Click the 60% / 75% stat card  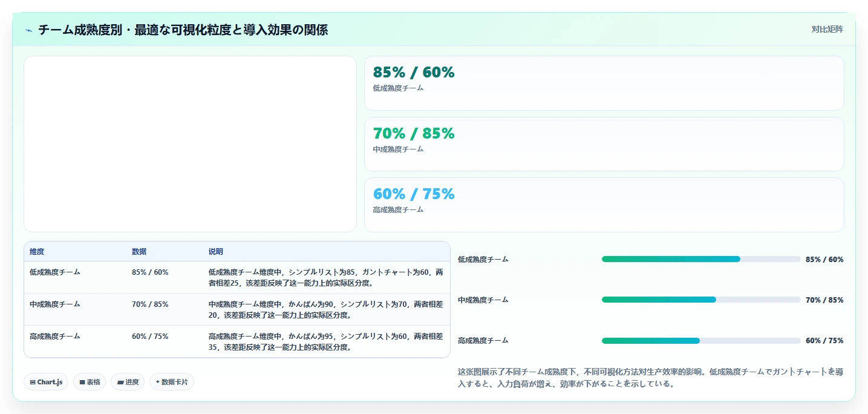[x=604, y=205]
